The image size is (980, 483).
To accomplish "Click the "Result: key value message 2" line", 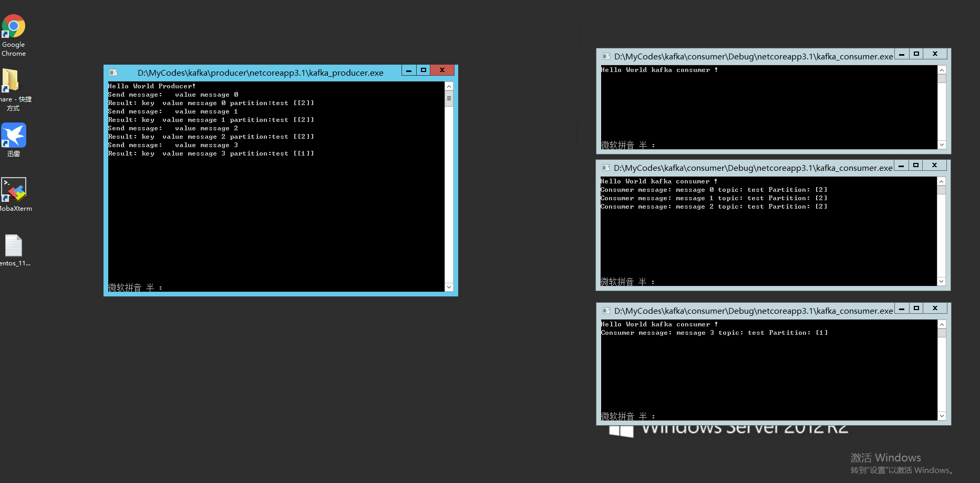I will coord(211,137).
